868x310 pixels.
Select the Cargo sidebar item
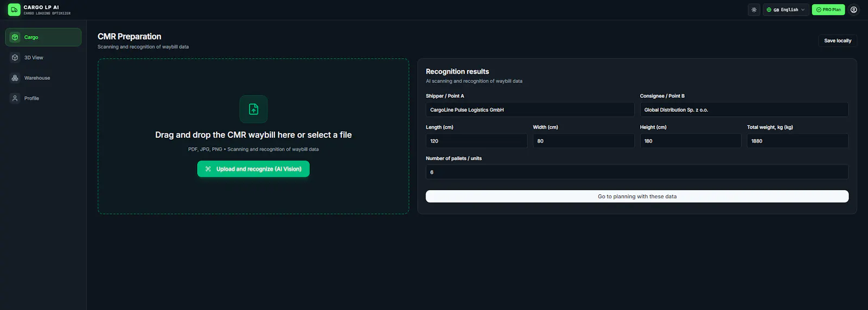coord(43,37)
